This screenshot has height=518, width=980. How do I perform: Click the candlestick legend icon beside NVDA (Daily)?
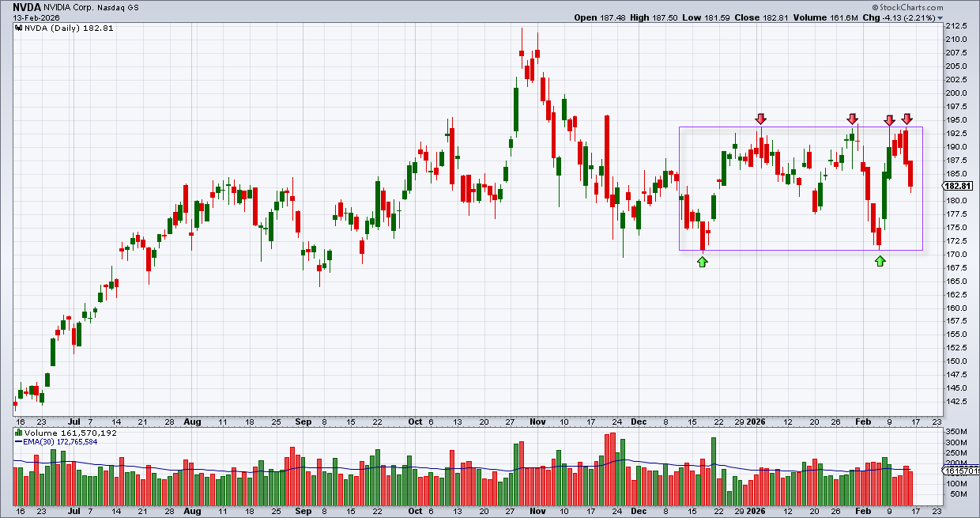pos(18,28)
